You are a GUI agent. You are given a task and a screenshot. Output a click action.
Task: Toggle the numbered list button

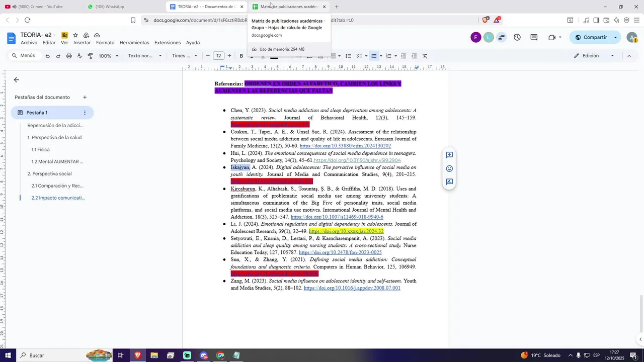(388, 56)
